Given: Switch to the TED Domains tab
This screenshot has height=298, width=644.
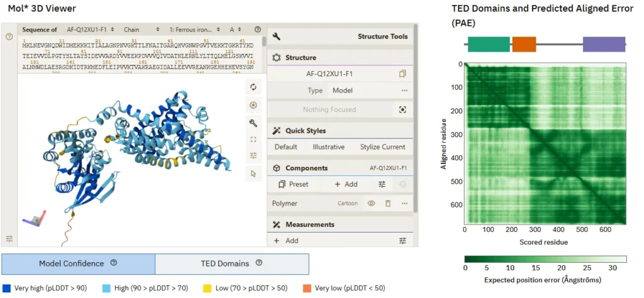Looking at the screenshot, I should [231, 263].
